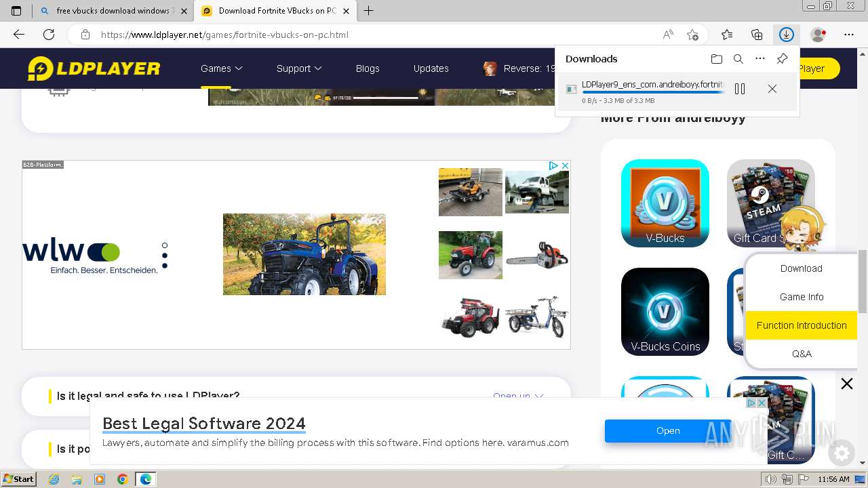Open downloads folder icon
The image size is (868, 488).
click(x=717, y=59)
